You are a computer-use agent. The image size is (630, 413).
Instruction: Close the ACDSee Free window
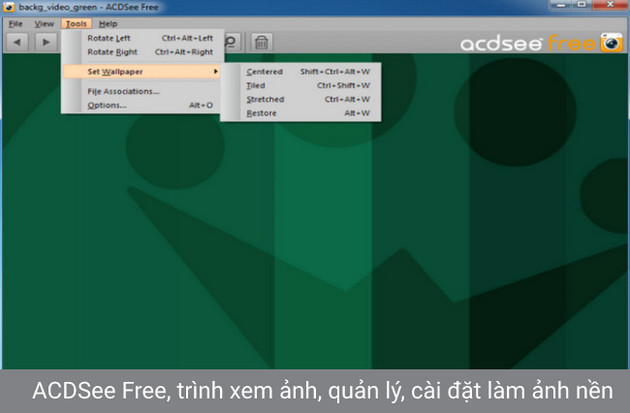coord(610,5)
